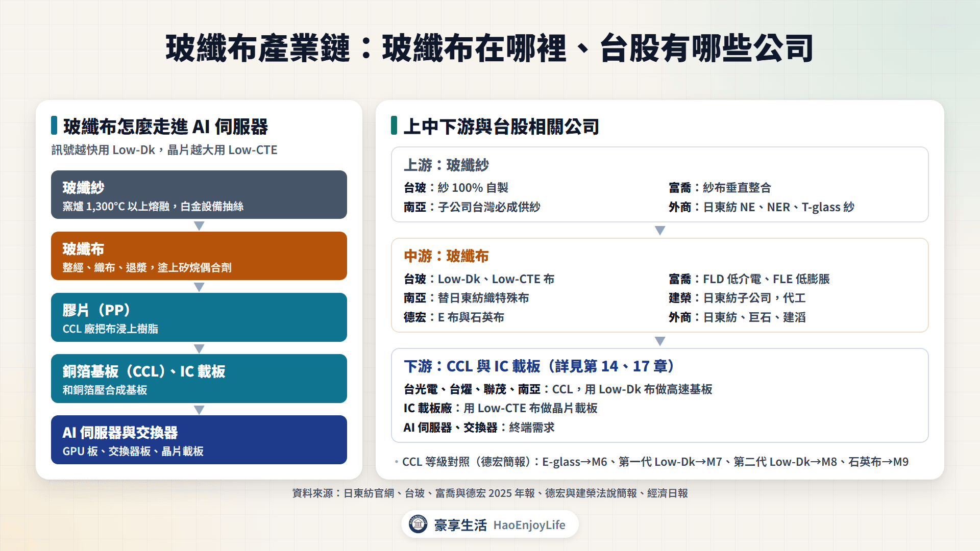Click the 銅箔基板（CCL）、IC 載板 box
Image resolution: width=980 pixels, height=551 pixels.
click(199, 379)
